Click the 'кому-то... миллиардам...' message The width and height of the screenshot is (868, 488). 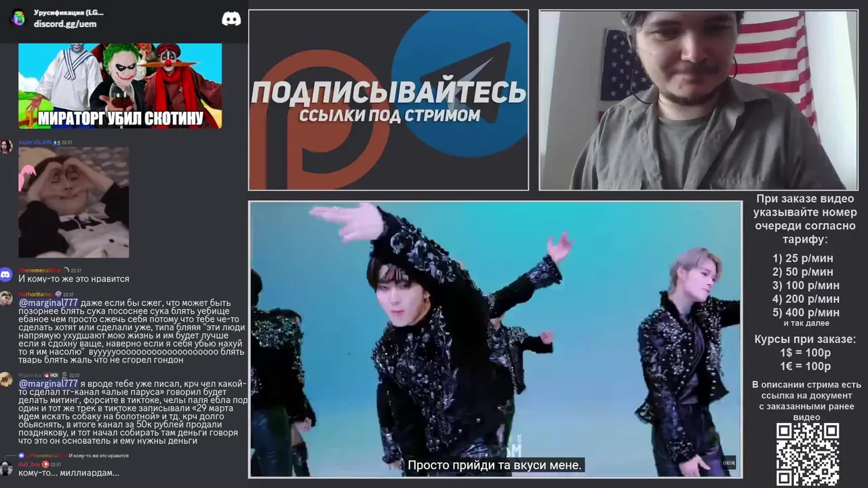(x=68, y=473)
